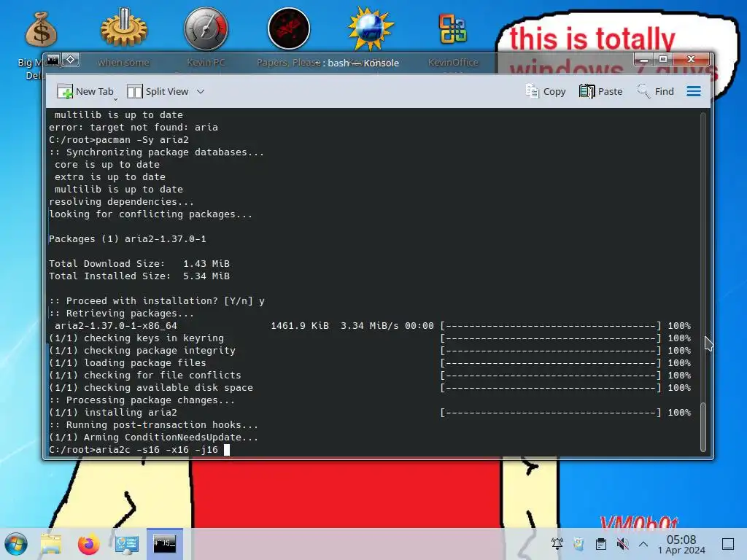Viewport: 747px width, 560px height.
Task: Open the golden gear desktop icon
Action: [x=124, y=29]
